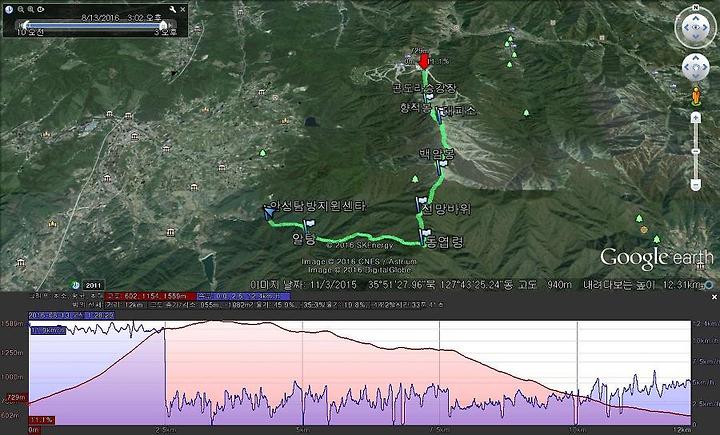
Task: Click the 35°51'27.96" latitude readout
Action: pos(397,285)
